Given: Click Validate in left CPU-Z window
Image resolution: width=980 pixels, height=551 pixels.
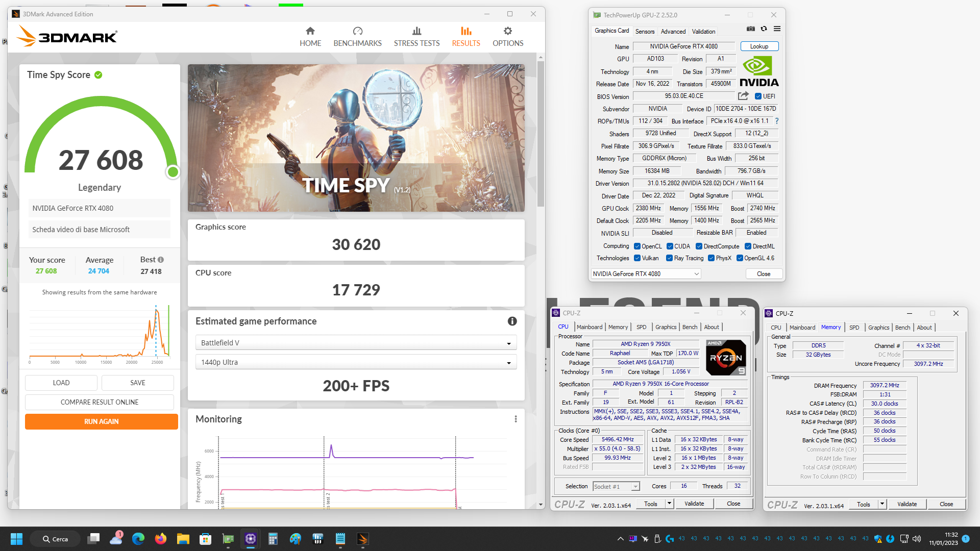Looking at the screenshot, I should point(694,504).
